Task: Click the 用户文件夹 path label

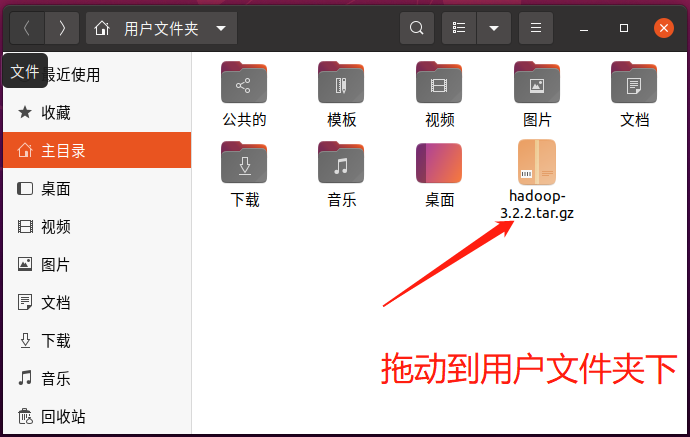Action: point(161,29)
